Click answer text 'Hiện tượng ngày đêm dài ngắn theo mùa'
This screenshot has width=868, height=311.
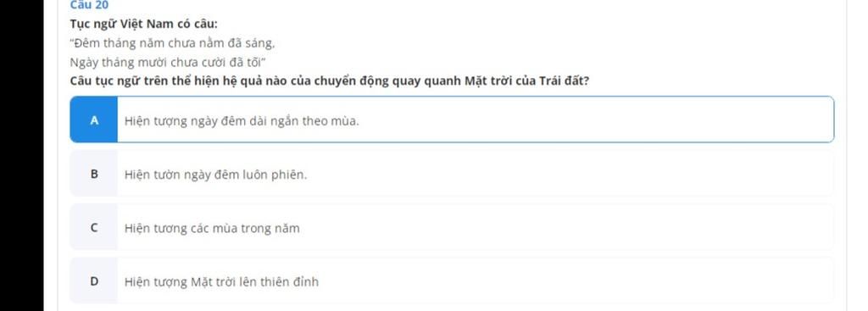242,120
